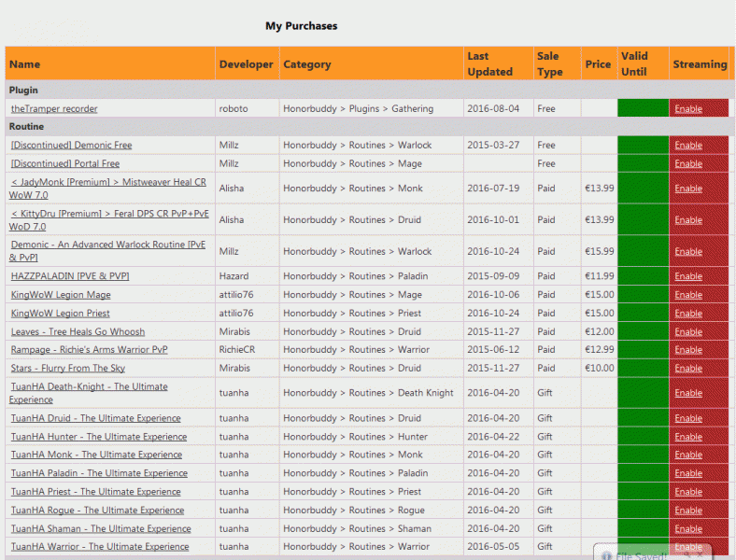Enable streaming for TuanHA Death-Knight
The width and height of the screenshot is (736, 560).
[x=688, y=393]
